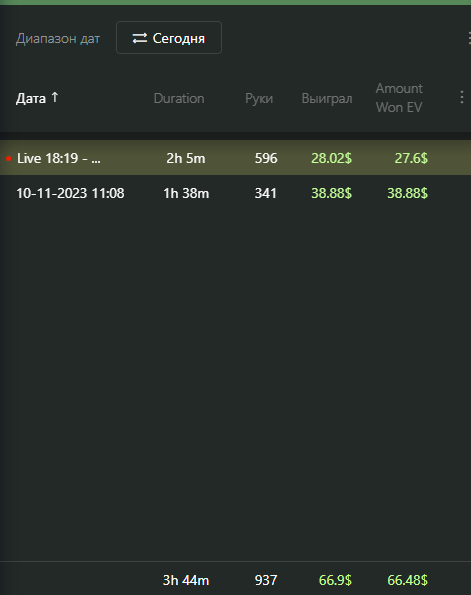Click the total hands 937
Image resolution: width=471 pixels, height=595 pixels.
[266, 580]
